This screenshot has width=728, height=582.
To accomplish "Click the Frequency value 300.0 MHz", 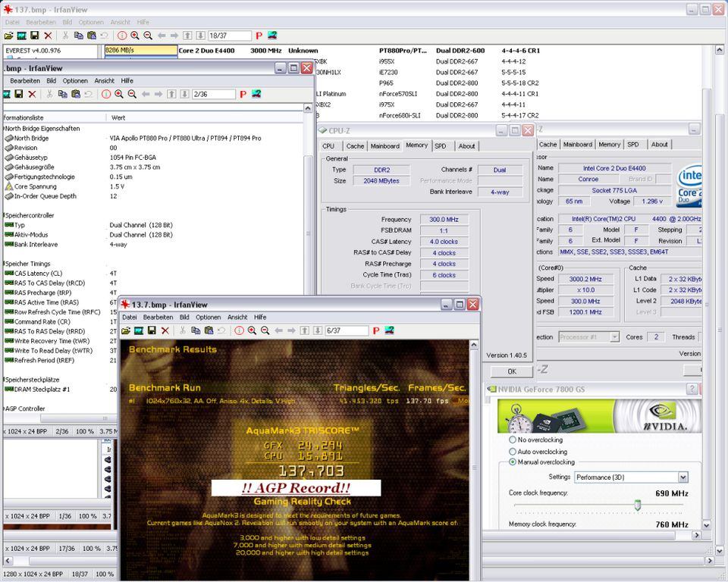I will click(444, 219).
